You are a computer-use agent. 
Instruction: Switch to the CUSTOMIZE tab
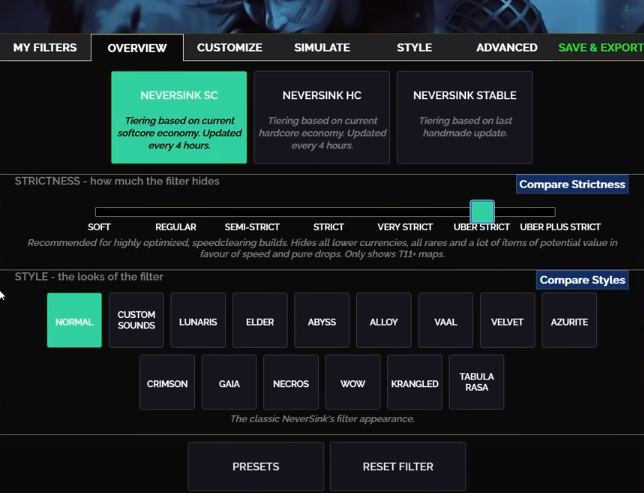pos(230,48)
